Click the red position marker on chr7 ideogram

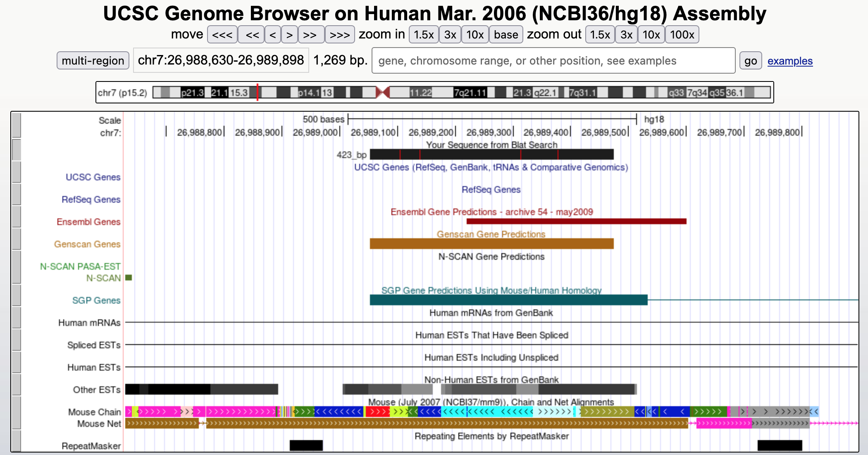coord(258,92)
